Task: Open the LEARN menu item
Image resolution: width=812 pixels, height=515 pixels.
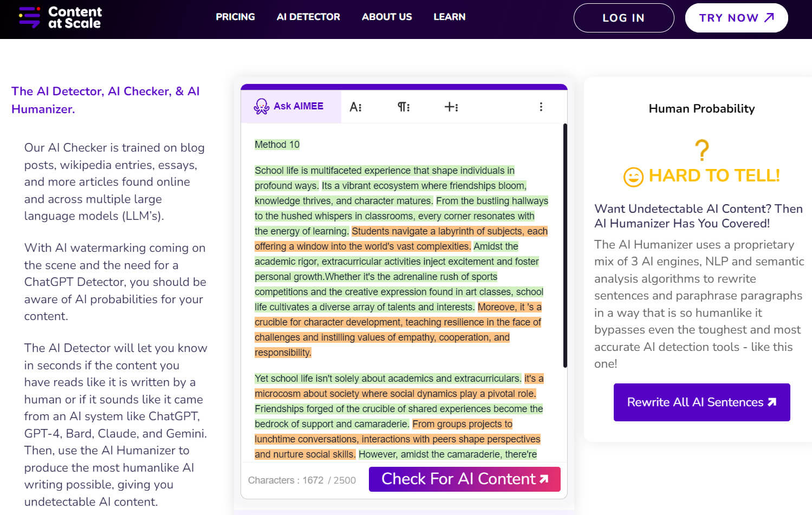Action: [449, 17]
